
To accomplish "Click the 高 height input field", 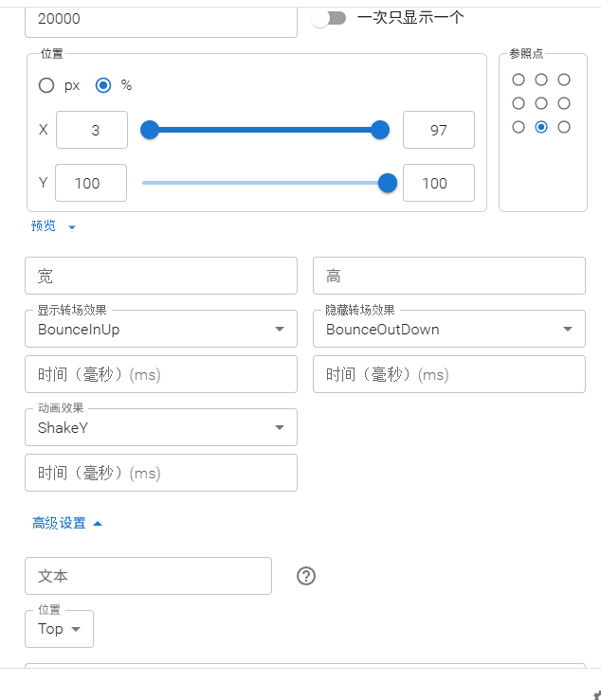I will click(x=449, y=276).
